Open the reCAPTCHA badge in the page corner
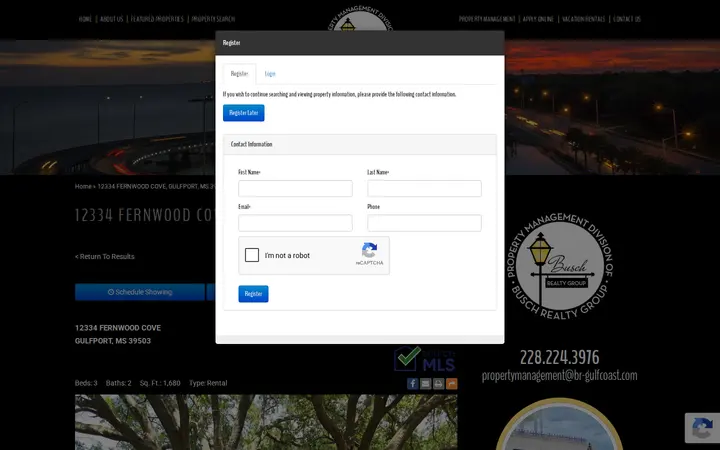Viewport: 720px width, 450px height. pos(702,428)
